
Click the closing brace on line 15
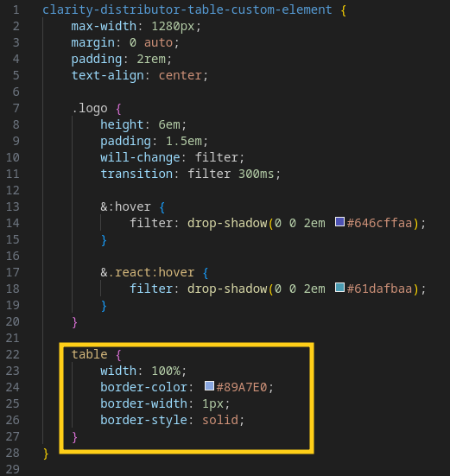coord(104,240)
